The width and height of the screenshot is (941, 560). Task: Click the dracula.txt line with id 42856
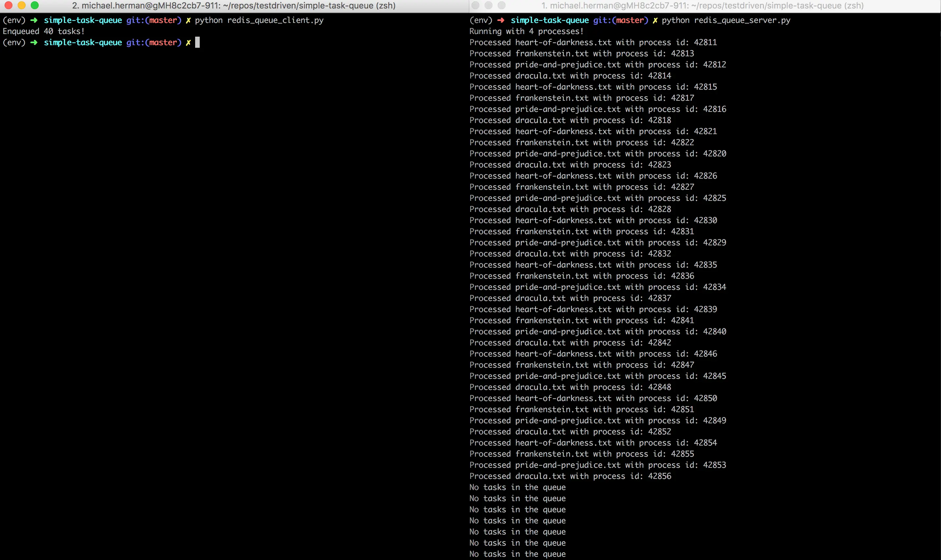570,476
